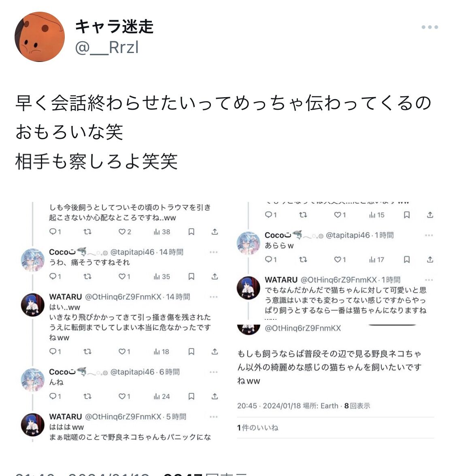Click the @__Rrzl handle link
This screenshot has height=476, width=455.
107,47
